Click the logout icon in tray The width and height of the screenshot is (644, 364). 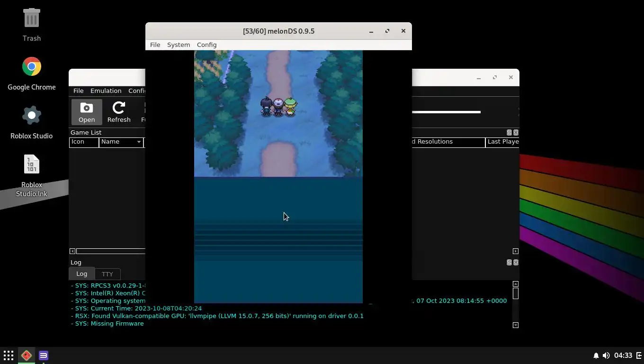tap(639, 355)
